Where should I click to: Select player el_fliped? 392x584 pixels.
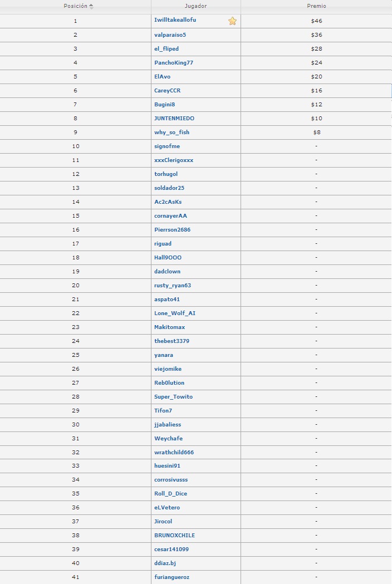166,48
